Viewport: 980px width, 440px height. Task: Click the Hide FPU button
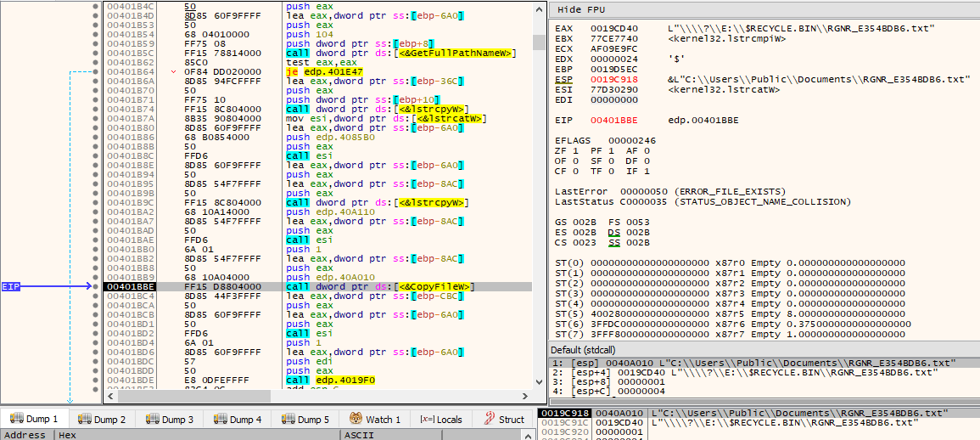pos(581,9)
